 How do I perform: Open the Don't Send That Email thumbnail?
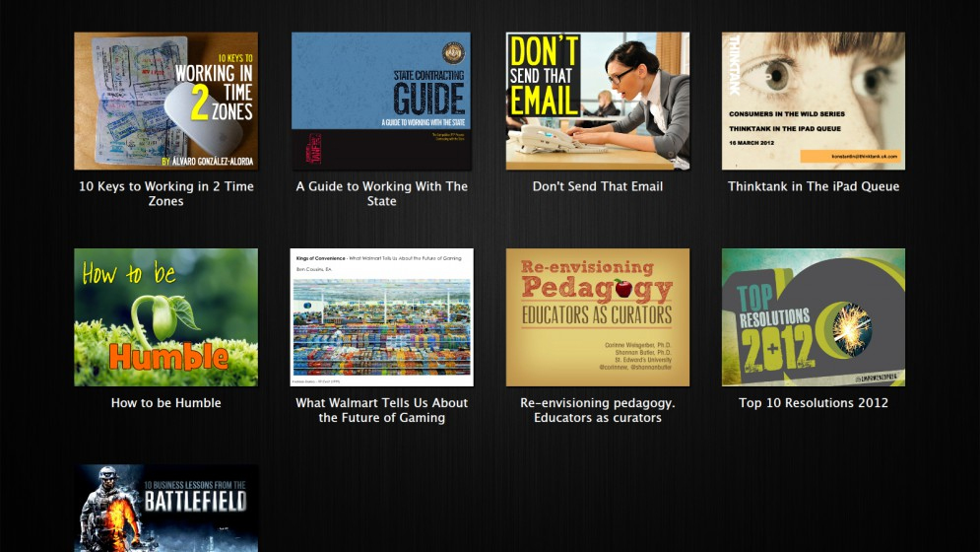coord(598,101)
